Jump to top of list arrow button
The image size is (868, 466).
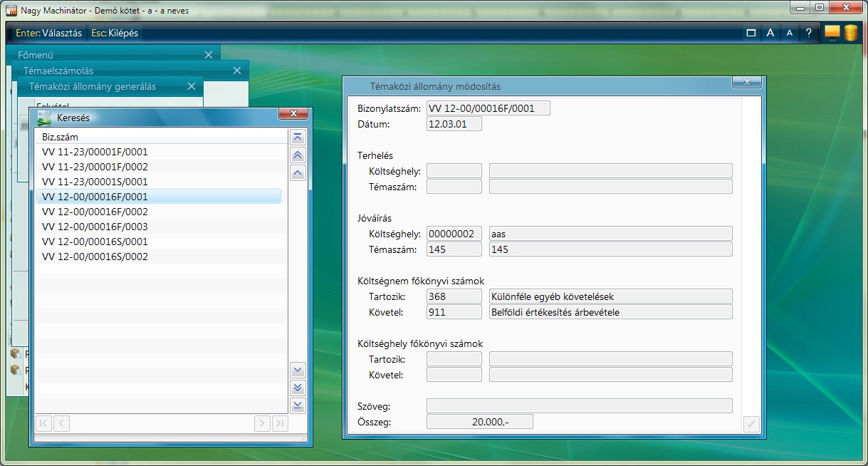pos(298,138)
